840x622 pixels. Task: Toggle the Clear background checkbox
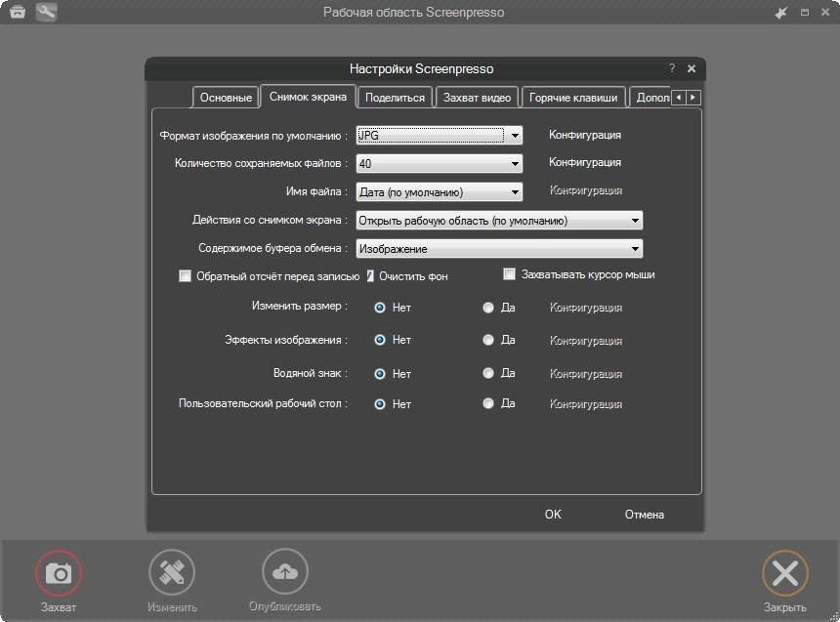click(x=370, y=276)
